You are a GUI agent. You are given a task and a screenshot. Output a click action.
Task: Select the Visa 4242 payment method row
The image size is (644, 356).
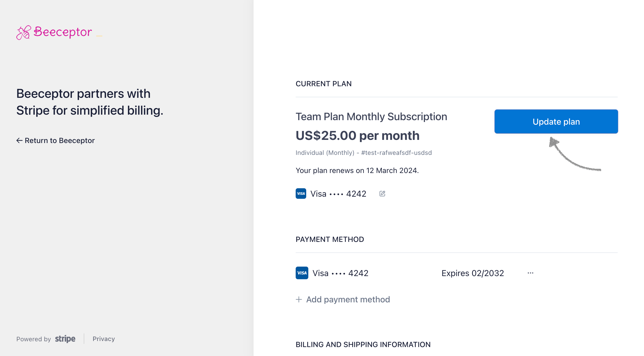(x=340, y=273)
